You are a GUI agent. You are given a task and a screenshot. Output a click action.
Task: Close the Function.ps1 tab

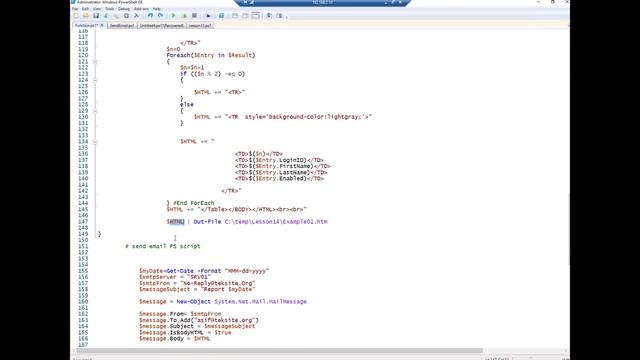(x=102, y=25)
